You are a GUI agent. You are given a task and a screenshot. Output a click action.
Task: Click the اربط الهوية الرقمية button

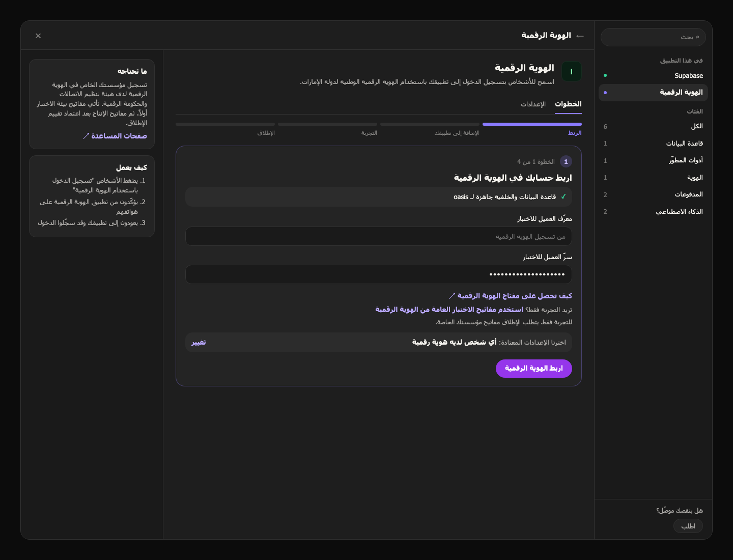click(x=534, y=369)
